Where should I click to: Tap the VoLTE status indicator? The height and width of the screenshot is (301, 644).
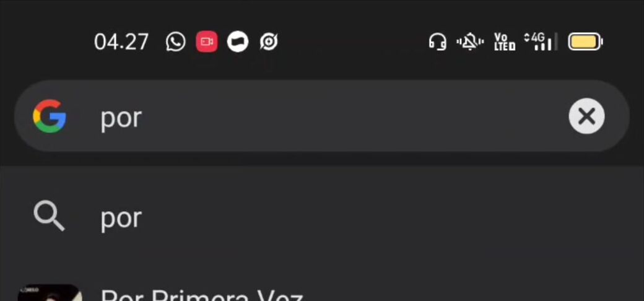pyautogui.click(x=504, y=42)
